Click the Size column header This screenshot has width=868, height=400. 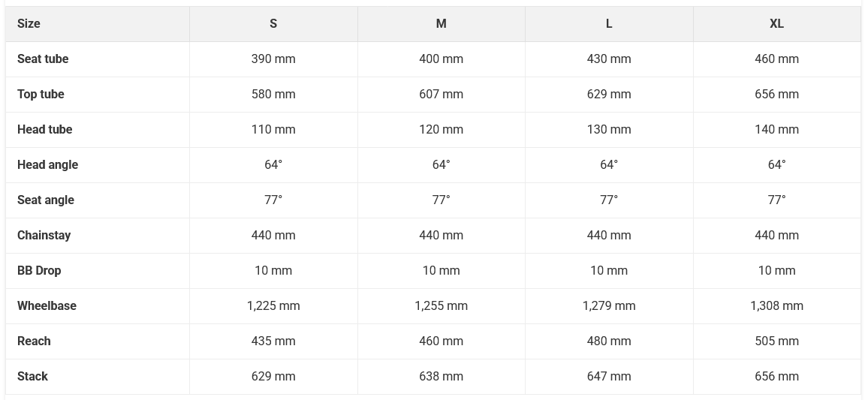(x=29, y=24)
